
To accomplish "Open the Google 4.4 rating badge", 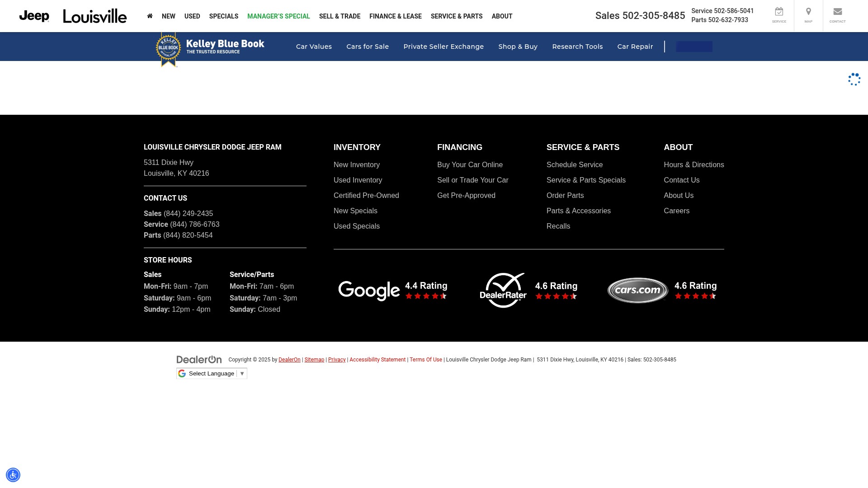I will 393,291.
